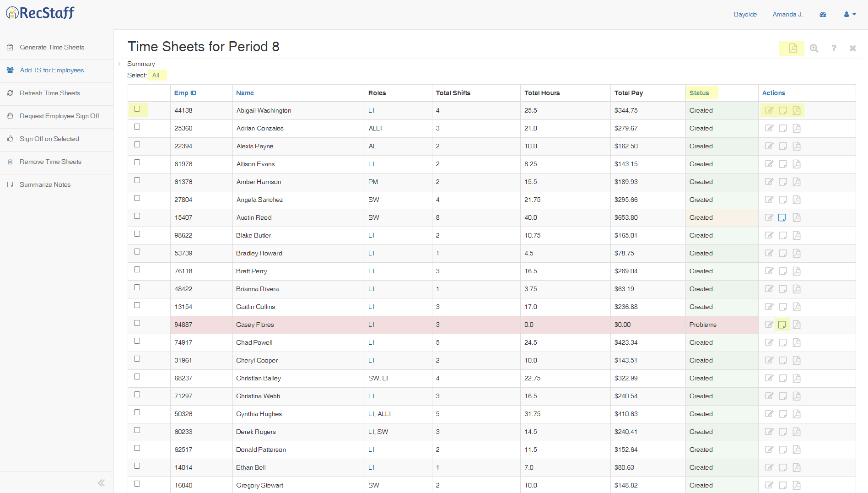Open note for Cheryl Cooper row
Image resolution: width=868 pixels, height=493 pixels.
(783, 360)
